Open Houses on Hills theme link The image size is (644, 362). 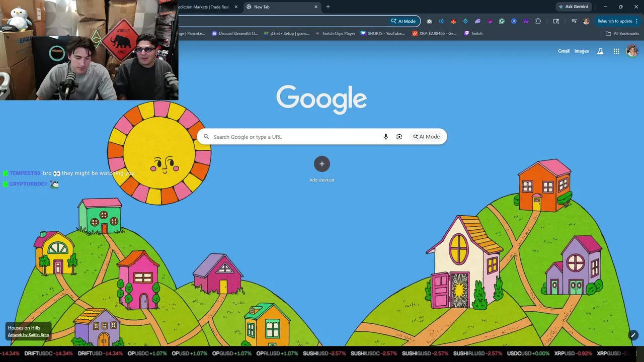click(x=24, y=328)
